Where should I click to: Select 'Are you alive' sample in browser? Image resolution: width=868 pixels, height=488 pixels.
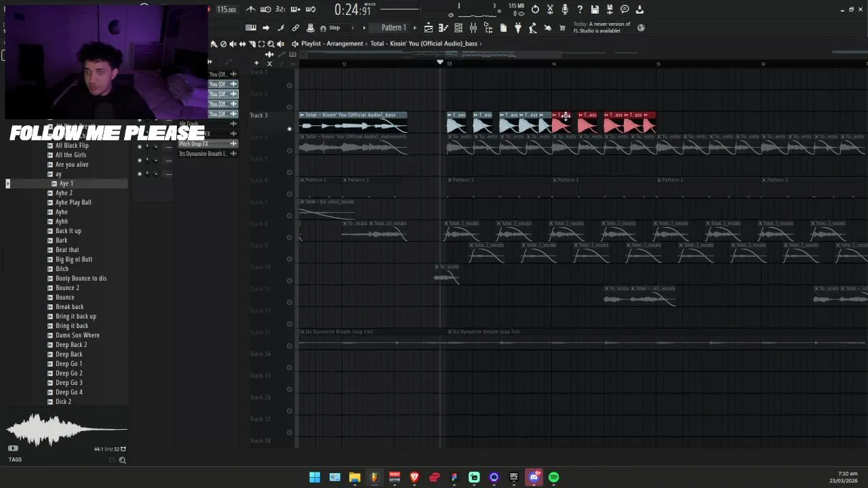pos(72,164)
